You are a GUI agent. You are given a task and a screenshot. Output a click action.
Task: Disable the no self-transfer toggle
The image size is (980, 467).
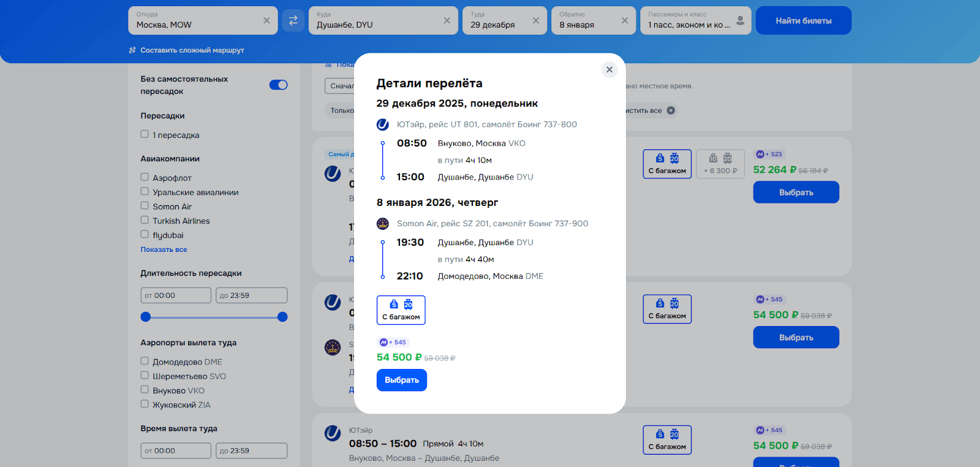point(278,85)
